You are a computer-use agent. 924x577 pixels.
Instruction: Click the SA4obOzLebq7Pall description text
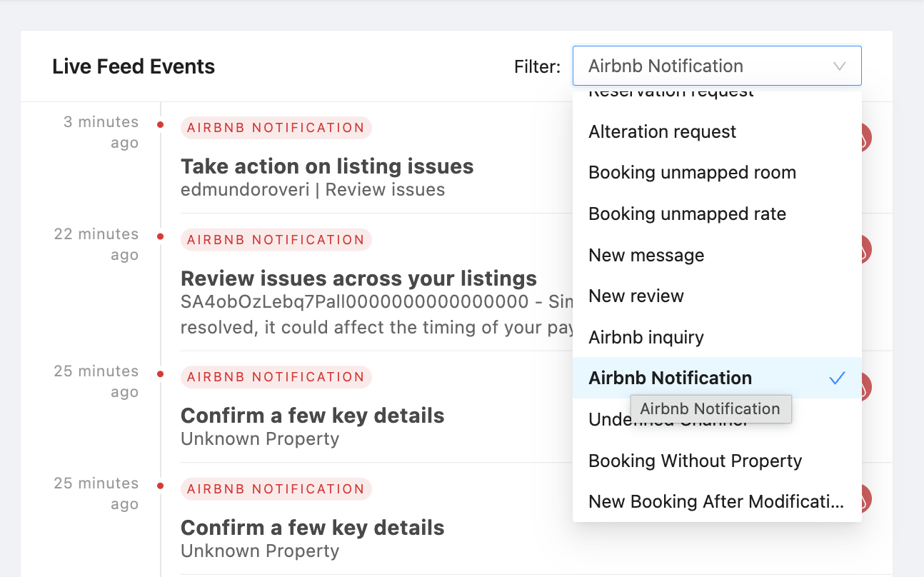point(376,314)
